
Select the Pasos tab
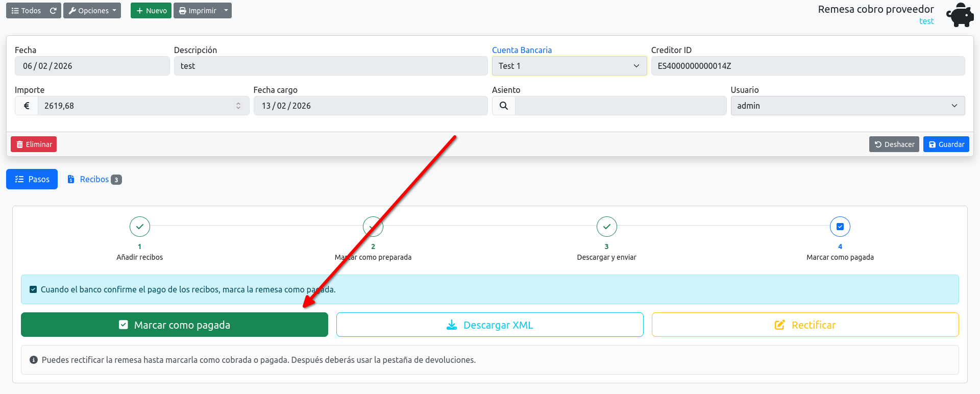click(32, 179)
